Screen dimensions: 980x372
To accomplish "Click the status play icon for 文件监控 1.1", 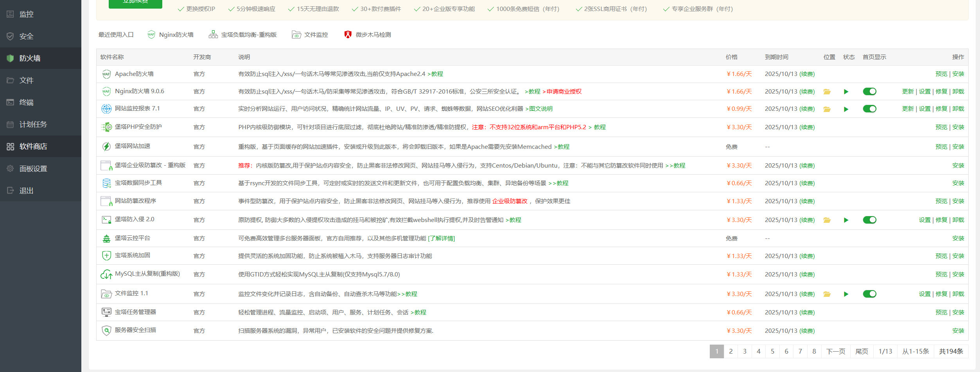I will tap(846, 294).
